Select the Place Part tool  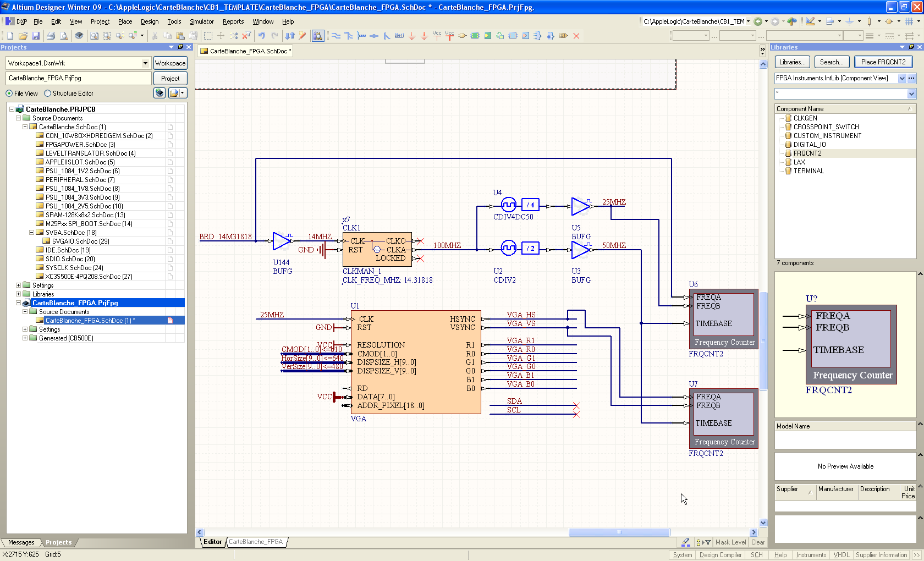[463, 36]
